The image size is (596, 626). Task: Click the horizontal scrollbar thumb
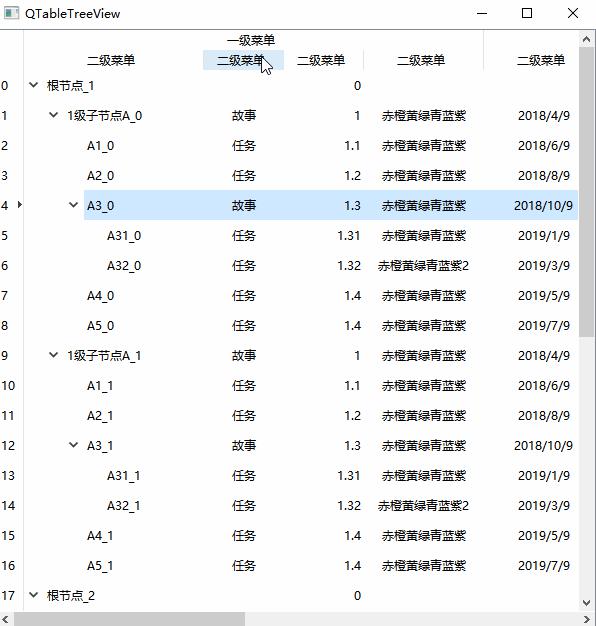click(x=129, y=619)
